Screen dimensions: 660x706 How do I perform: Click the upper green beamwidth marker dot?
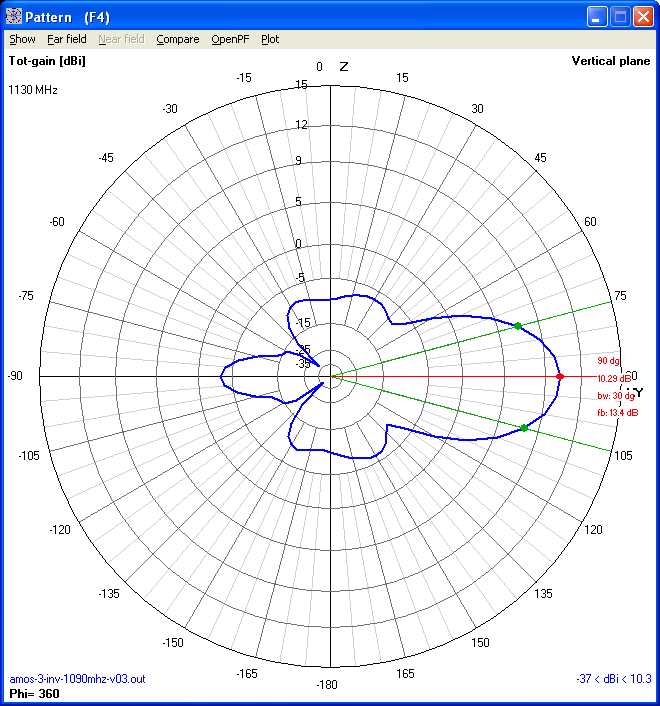pos(517,326)
